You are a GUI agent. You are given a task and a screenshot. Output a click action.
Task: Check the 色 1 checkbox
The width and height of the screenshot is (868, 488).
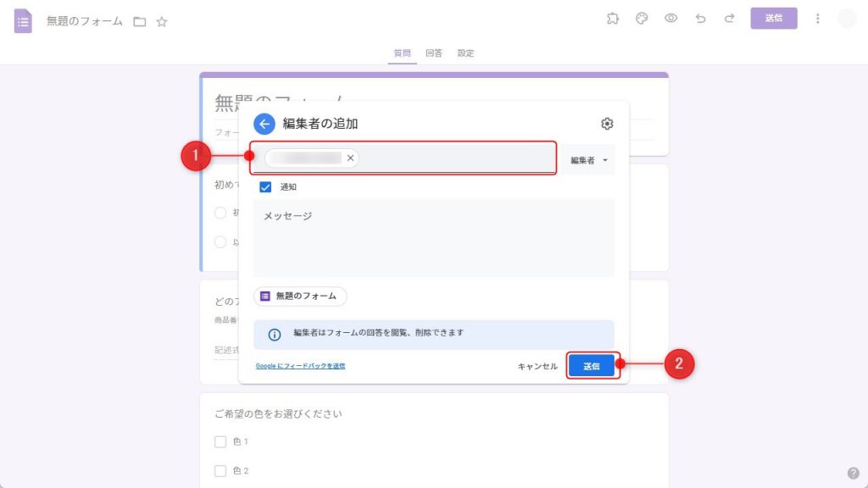(x=220, y=441)
